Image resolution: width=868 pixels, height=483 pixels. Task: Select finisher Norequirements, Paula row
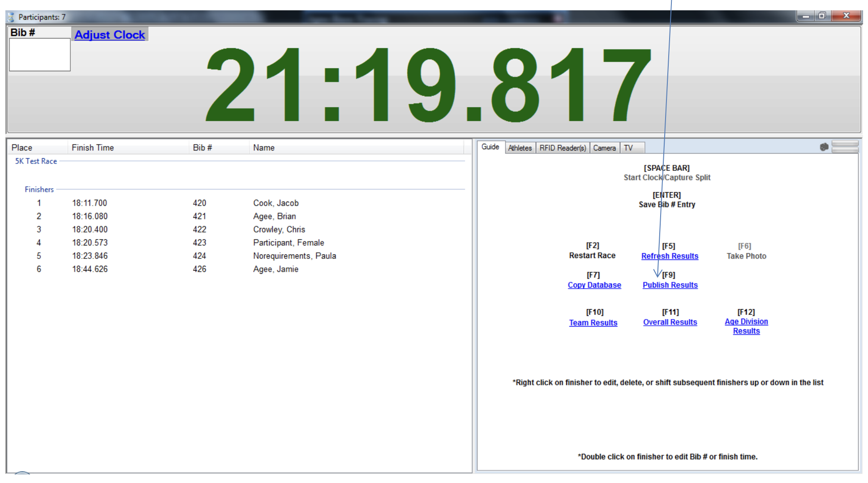pos(294,256)
